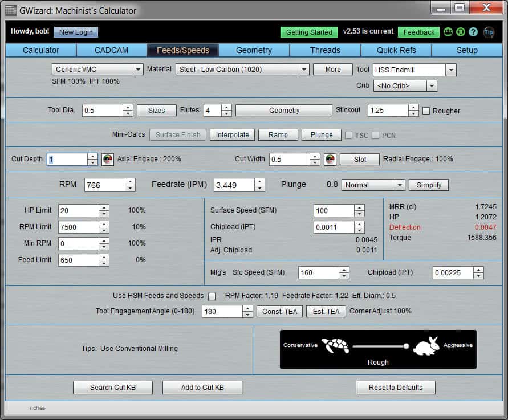Click the Tip of the Day icon
Image resolution: width=508 pixels, height=420 pixels.
click(x=489, y=32)
